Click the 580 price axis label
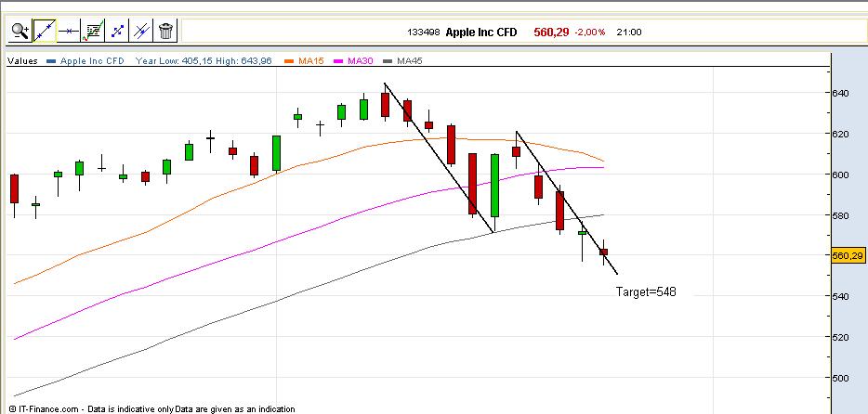 [x=840, y=215]
